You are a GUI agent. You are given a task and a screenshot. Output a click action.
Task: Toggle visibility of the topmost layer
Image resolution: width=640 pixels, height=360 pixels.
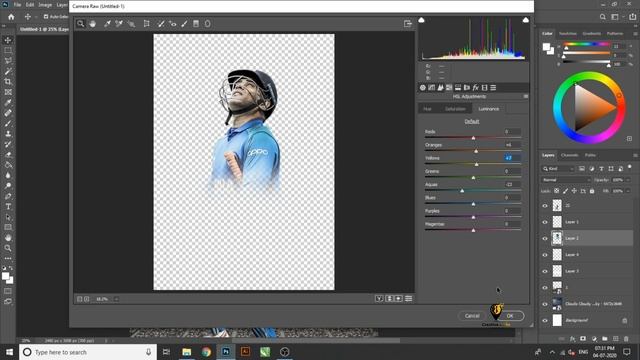click(545, 206)
